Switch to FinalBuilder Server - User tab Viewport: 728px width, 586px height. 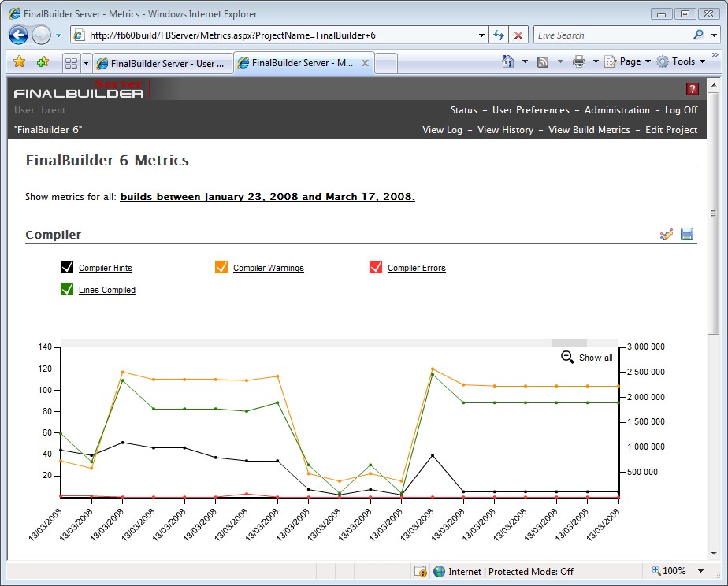[162, 64]
